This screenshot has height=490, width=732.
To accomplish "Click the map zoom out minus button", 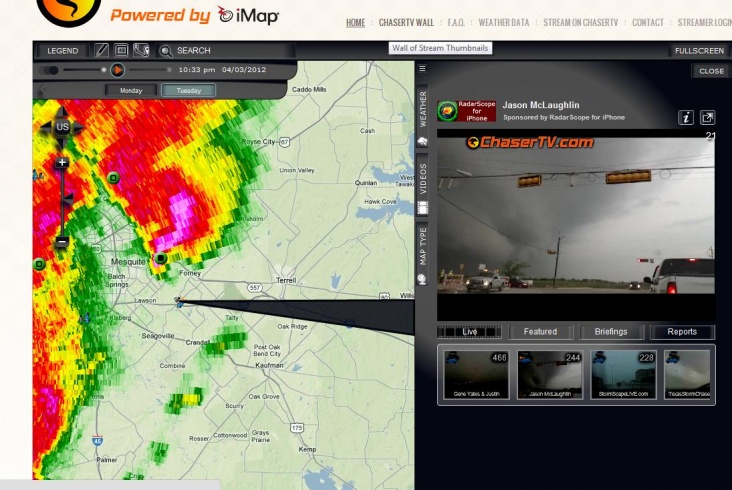I will 62,242.
